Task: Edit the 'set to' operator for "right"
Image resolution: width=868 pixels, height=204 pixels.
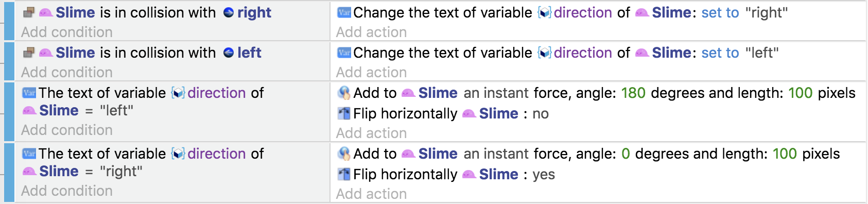Action: pos(720,12)
